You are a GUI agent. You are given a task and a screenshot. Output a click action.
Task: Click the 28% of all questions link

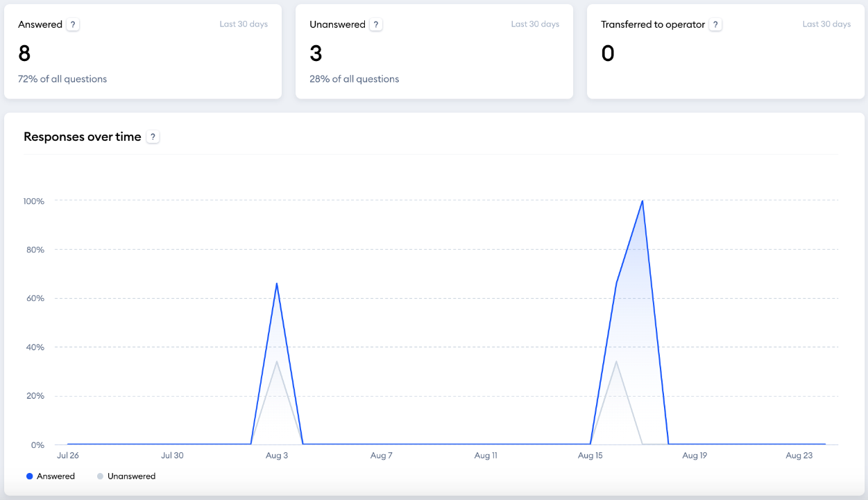354,78
